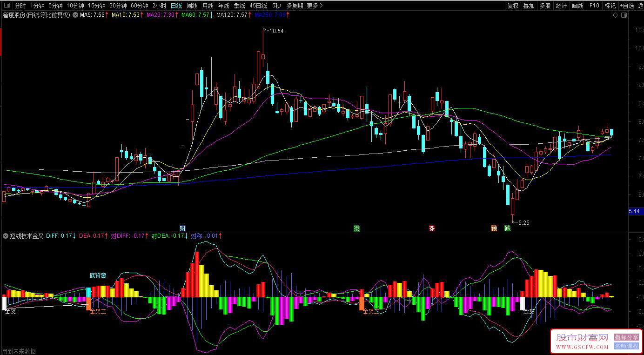Screen dimensions: 644x355
Task: Toggle the left sidebar panel icon
Action: pyautogui.click(x=7, y=6)
